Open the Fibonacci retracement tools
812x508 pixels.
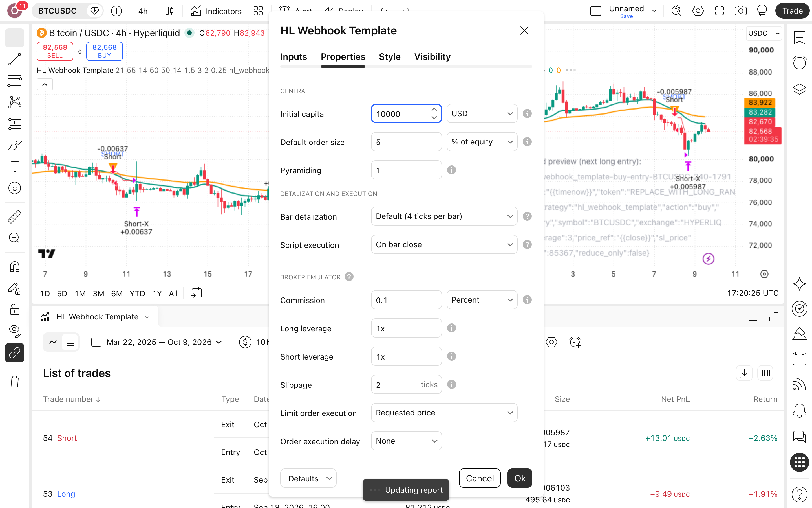pos(14,81)
